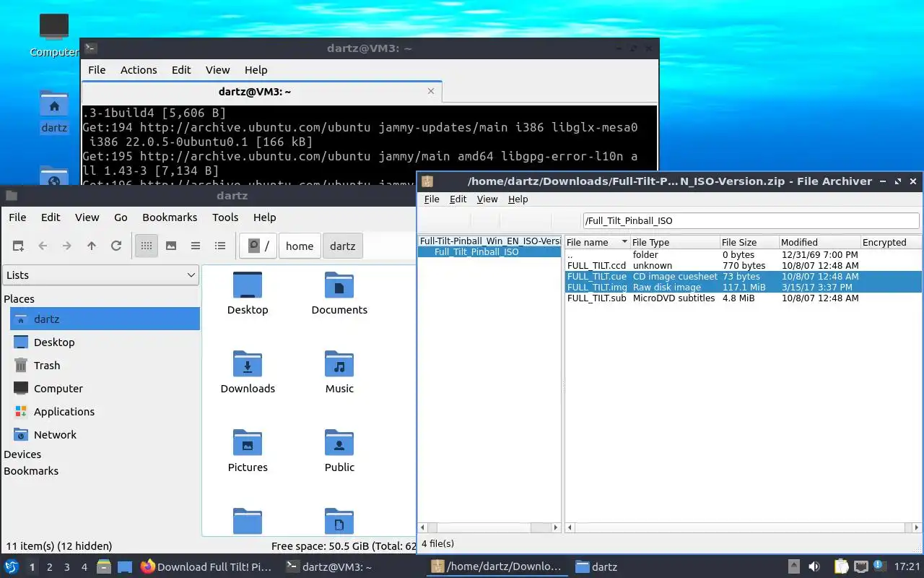This screenshot has height=578, width=924.
Task: Click the archive file list horizontal scrollbar
Action: (x=744, y=527)
